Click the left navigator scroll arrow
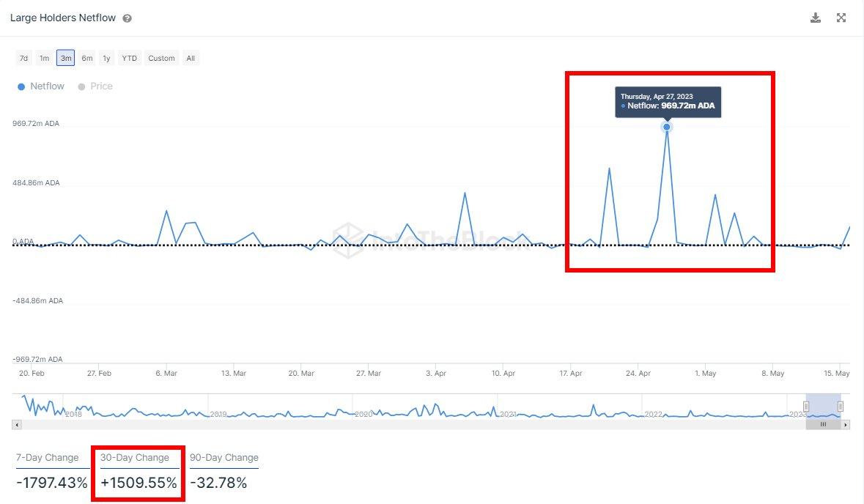Screen dimensions: 864x504 point(16,424)
